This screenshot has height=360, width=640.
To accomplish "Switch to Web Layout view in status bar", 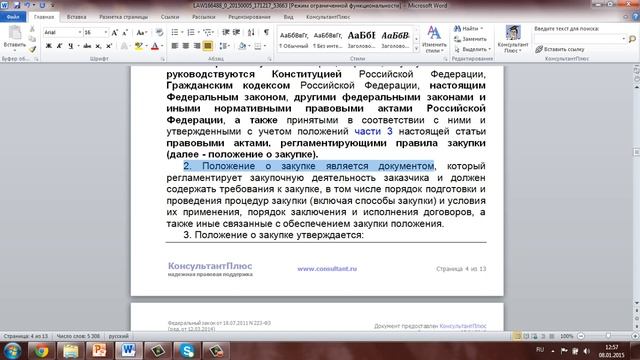I will click(534, 336).
